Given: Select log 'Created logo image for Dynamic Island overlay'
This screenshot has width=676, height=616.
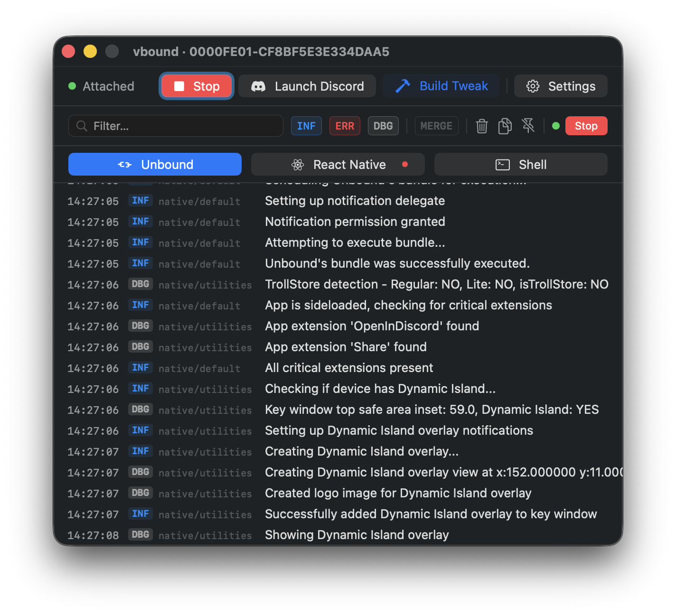Looking at the screenshot, I should 338,493.
